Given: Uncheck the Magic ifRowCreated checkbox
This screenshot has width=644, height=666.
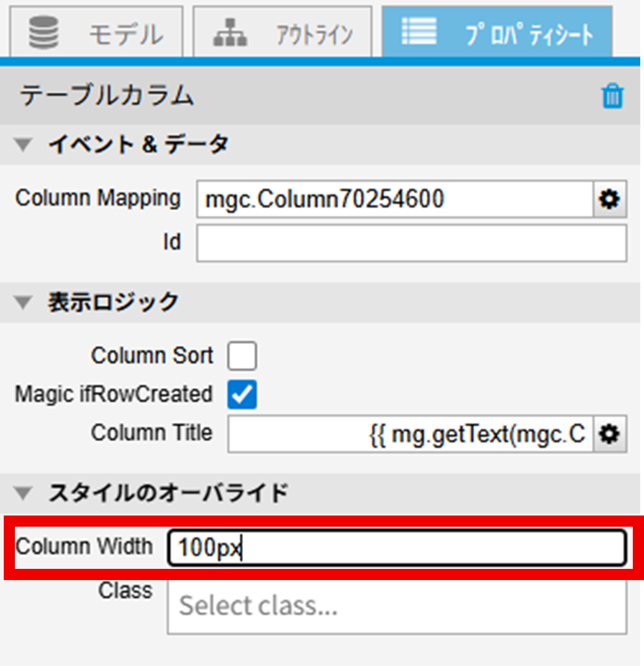Looking at the screenshot, I should pyautogui.click(x=242, y=394).
